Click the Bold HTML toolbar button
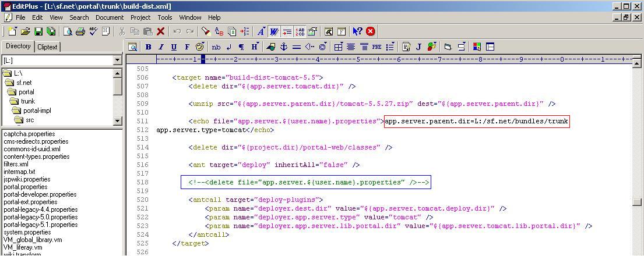Image resolution: width=644 pixels, height=256 pixels. [148, 47]
